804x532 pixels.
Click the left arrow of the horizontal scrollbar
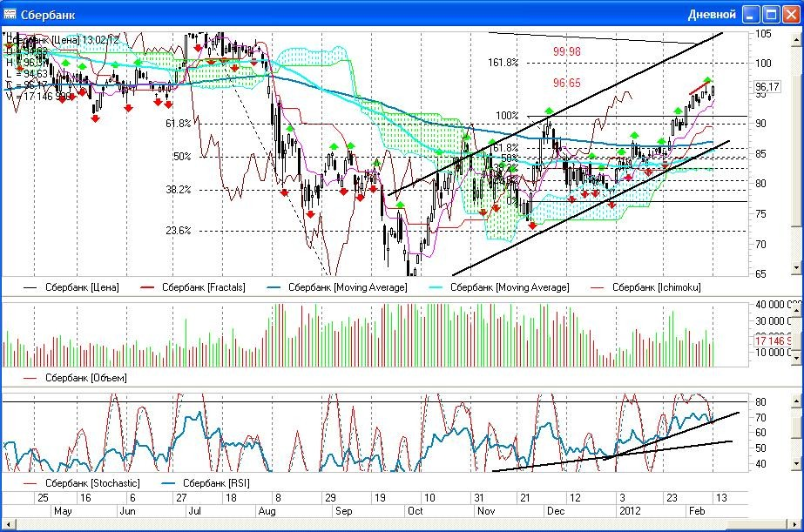[8, 524]
